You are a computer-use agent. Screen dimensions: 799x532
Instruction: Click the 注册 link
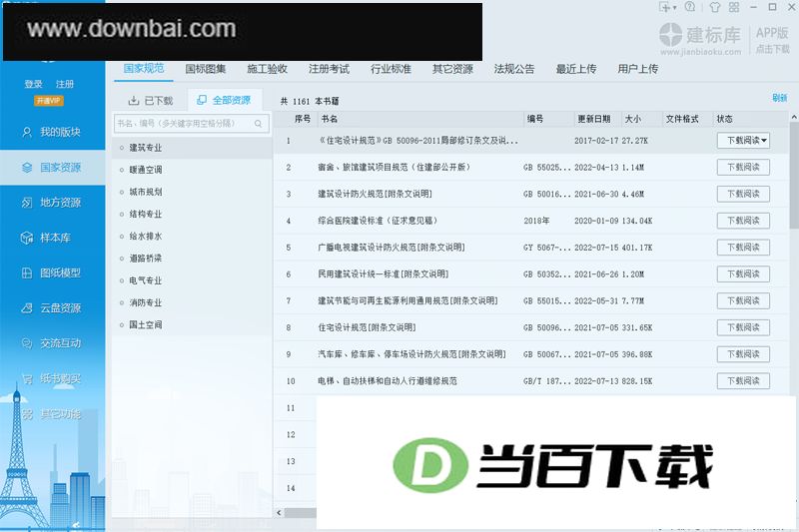65,84
